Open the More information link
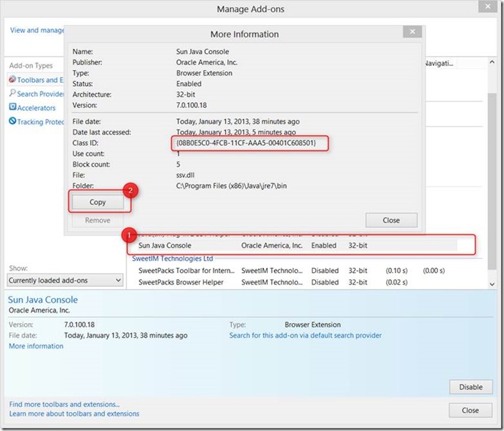This screenshot has height=431, width=504. point(36,346)
